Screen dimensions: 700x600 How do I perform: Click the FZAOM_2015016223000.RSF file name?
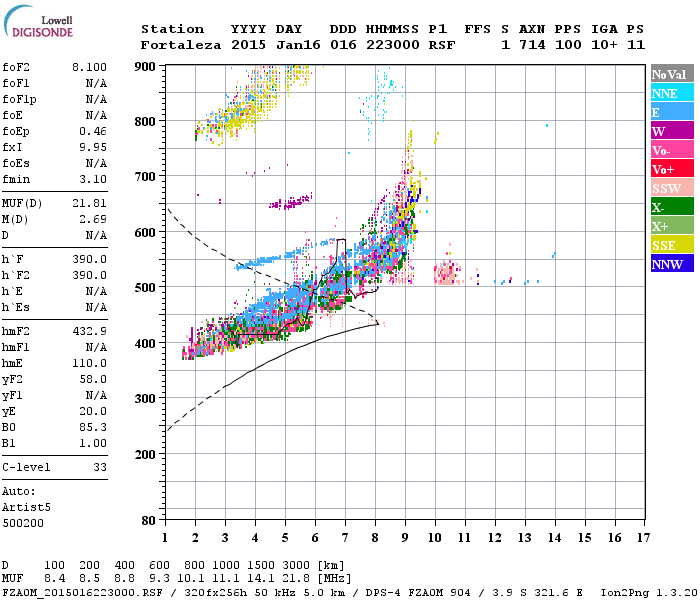point(82,593)
